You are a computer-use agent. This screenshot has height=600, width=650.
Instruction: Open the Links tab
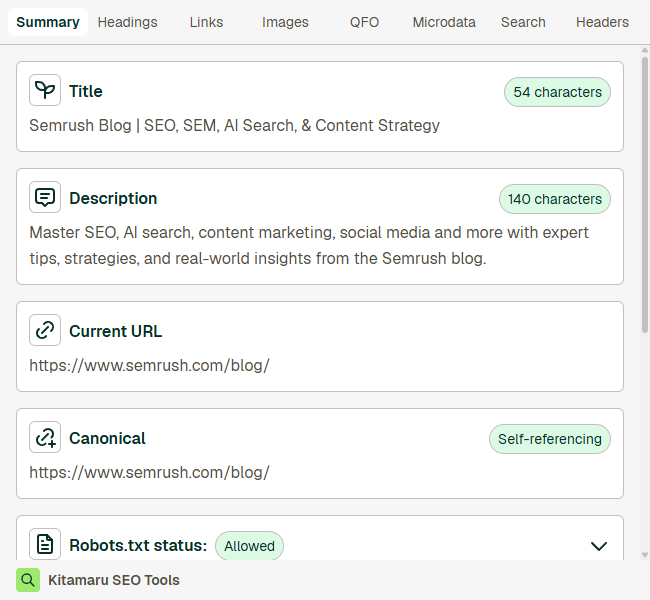(206, 22)
